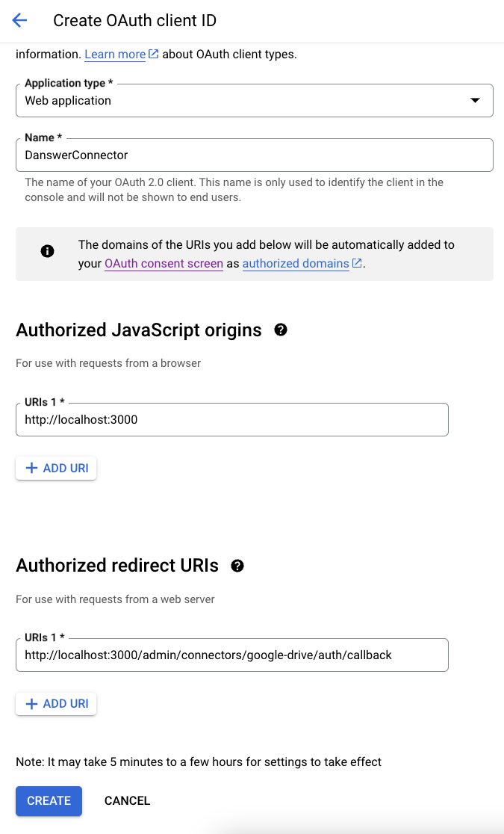Open help for Authorized redirect URIs
Viewport: 504px width, 834px height.
point(237,566)
